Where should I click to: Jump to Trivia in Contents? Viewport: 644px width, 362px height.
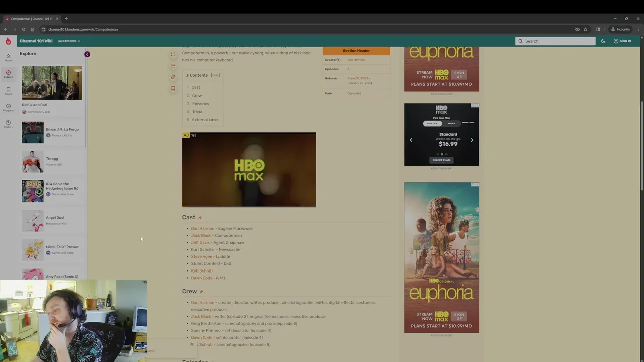pos(197,112)
